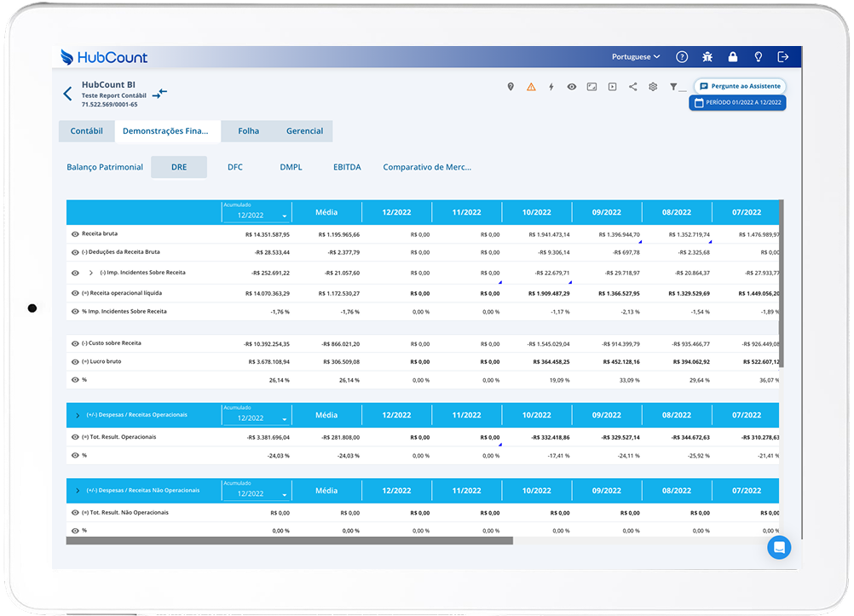854x616 pixels.
Task: Click the padlock icon in header
Action: [x=732, y=56]
